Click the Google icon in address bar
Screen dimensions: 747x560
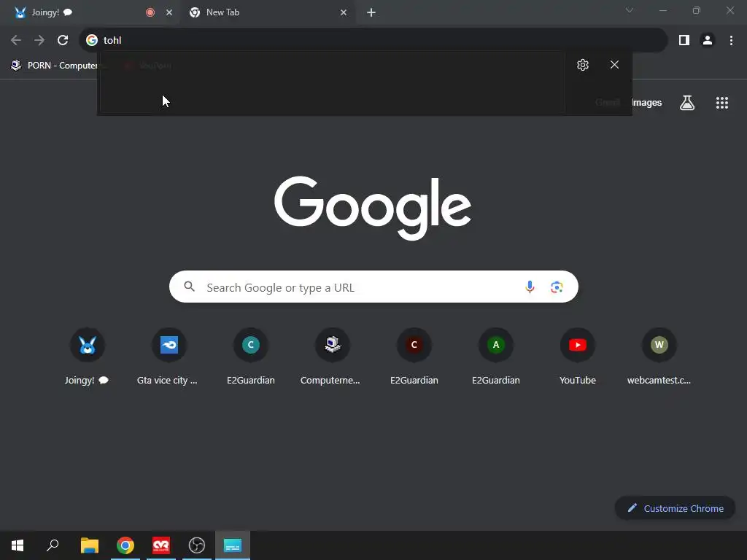coord(91,40)
